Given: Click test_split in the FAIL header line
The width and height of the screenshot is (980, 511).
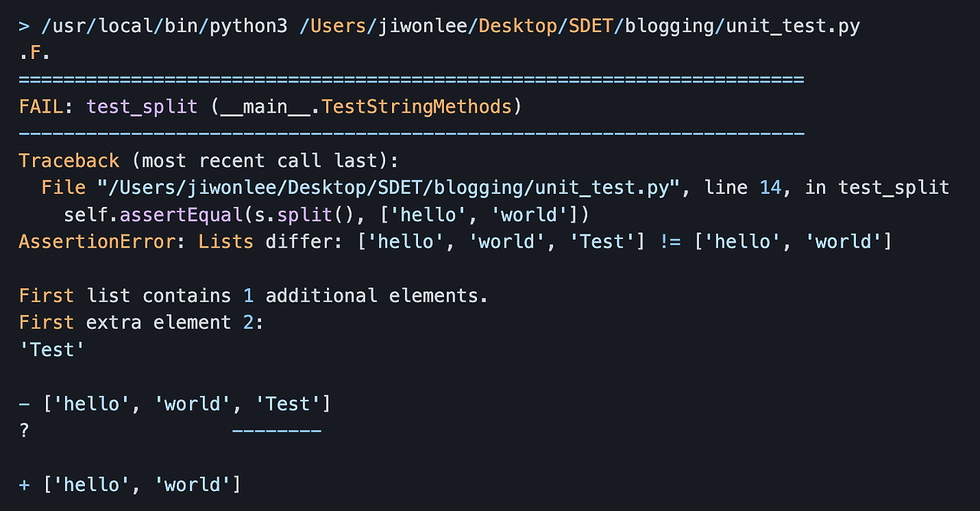Looking at the screenshot, I should point(142,106).
